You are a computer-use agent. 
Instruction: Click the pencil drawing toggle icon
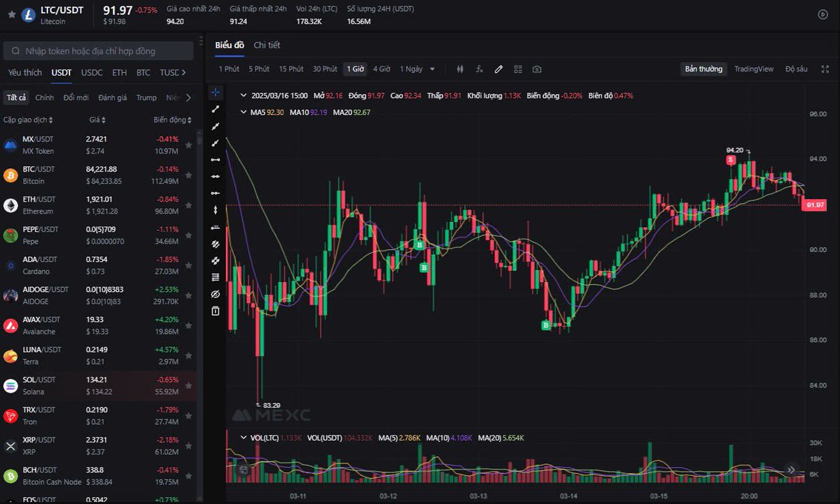coord(498,69)
